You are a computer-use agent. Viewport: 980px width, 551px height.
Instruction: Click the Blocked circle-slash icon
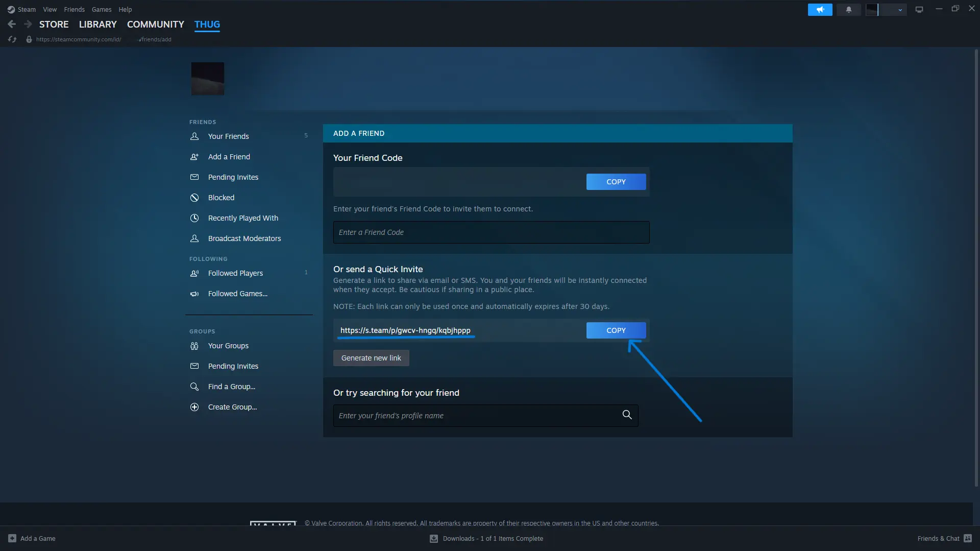pyautogui.click(x=194, y=198)
